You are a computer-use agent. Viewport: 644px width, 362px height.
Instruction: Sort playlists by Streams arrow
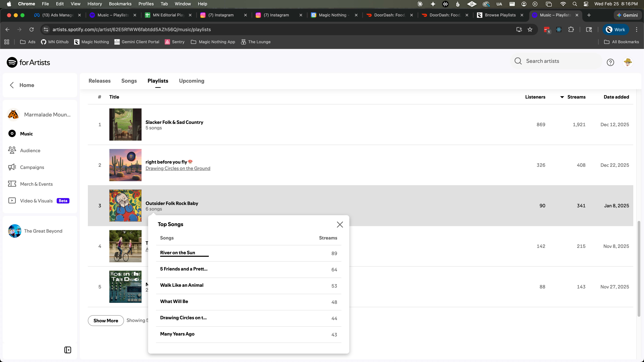[562, 97]
